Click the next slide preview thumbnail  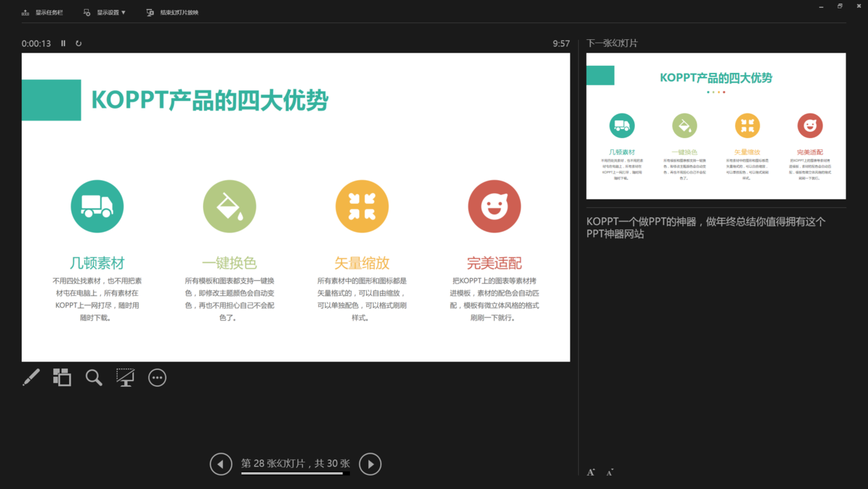click(x=716, y=126)
